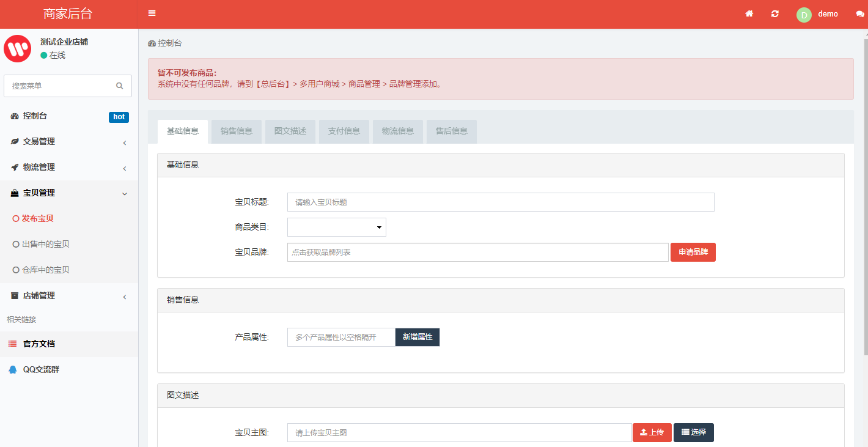The height and width of the screenshot is (447, 868).
Task: Click the leaf icon for 交易管理
Action: pos(15,141)
